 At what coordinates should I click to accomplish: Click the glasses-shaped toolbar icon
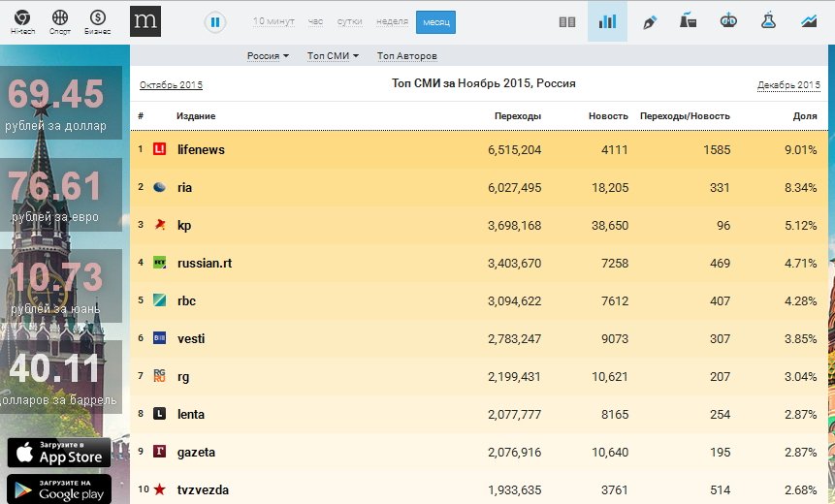point(728,20)
